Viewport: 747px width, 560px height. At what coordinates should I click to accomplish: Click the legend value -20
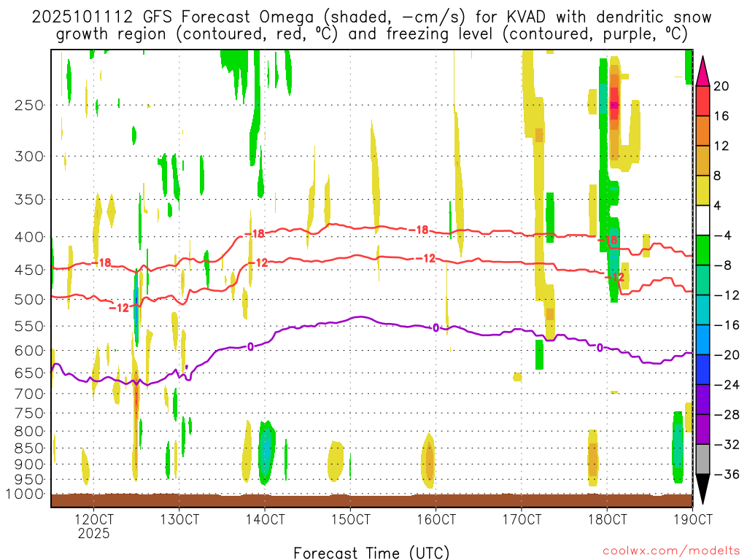(x=727, y=355)
